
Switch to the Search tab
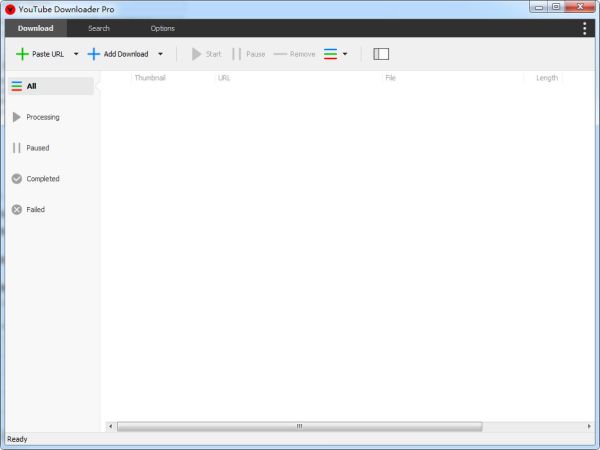tap(99, 28)
